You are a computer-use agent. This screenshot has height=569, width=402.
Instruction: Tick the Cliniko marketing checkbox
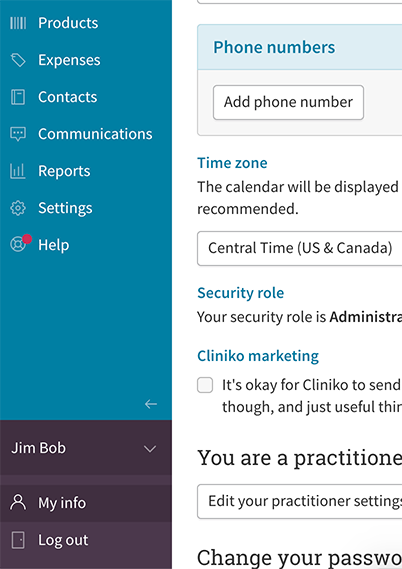(x=205, y=385)
